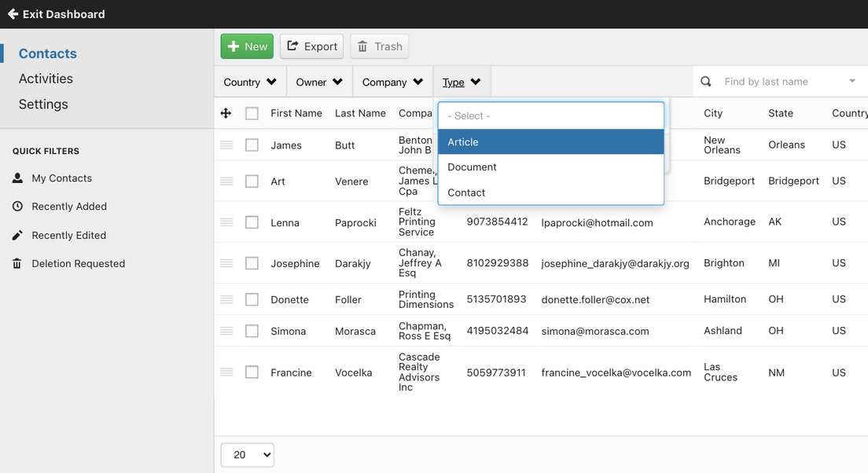This screenshot has height=473, width=868.
Task: Click the Deletion Requested trash icon
Action: click(17, 263)
